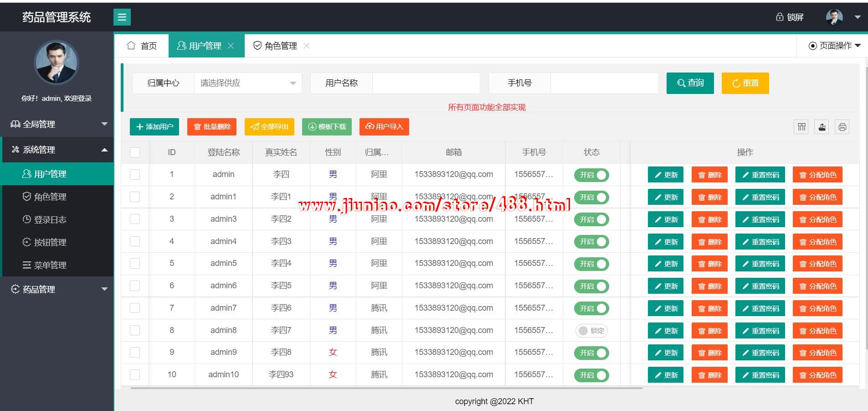Open 登录日志 in the sidebar
This screenshot has width=868, height=411.
(x=50, y=219)
